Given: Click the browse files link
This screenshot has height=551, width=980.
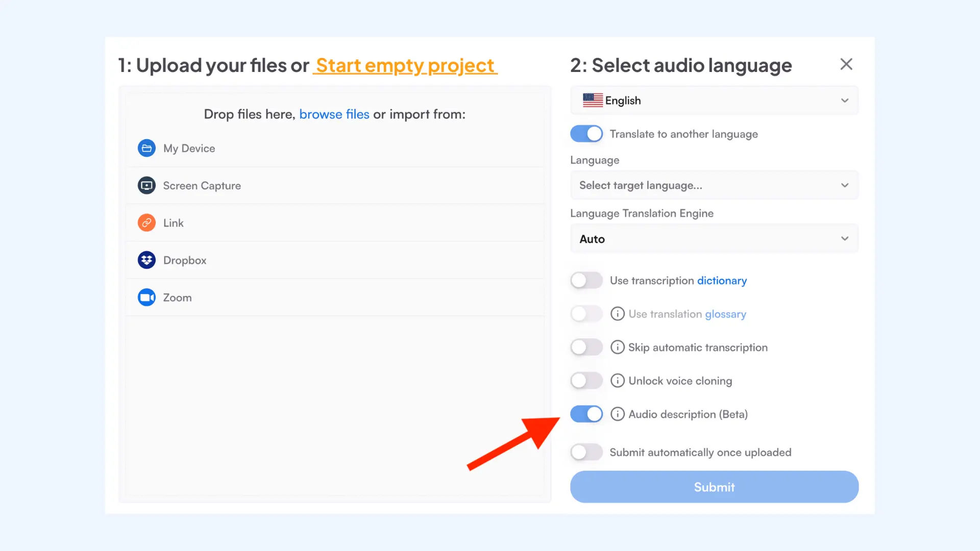Looking at the screenshot, I should 334,114.
